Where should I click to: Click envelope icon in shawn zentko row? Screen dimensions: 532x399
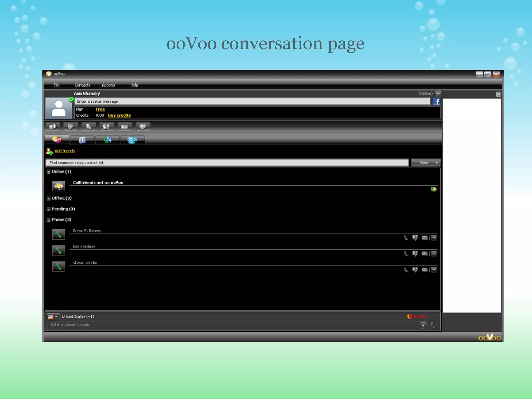click(x=425, y=270)
